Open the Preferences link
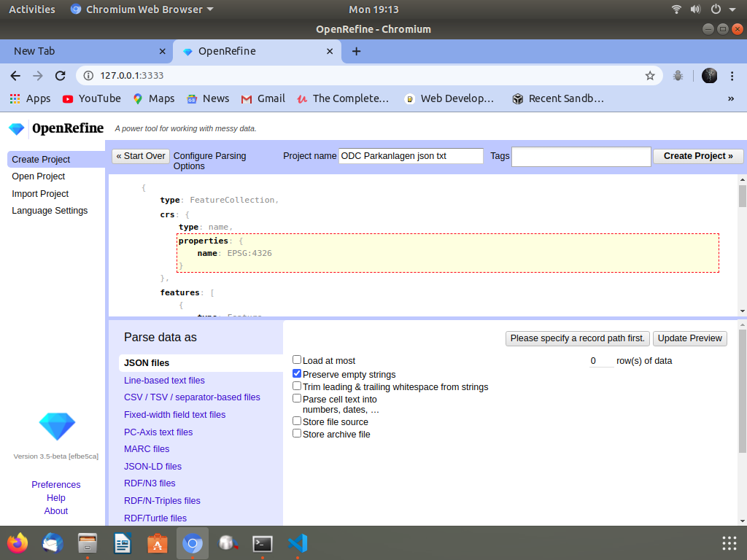 (x=55, y=485)
